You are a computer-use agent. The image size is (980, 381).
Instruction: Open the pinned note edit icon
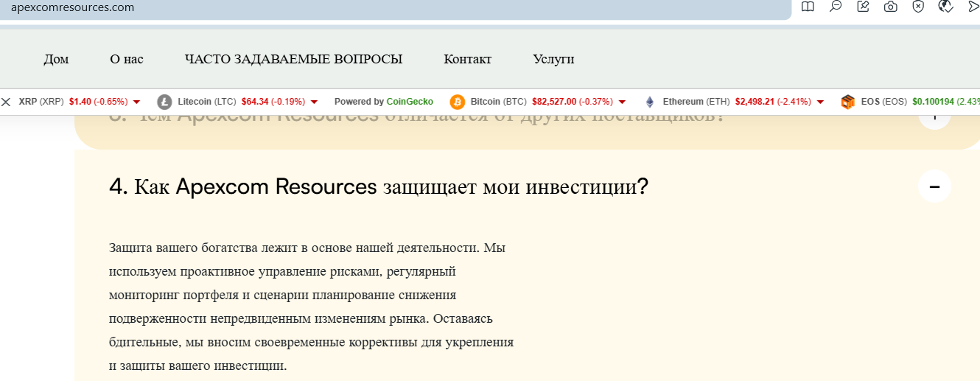coord(864,7)
